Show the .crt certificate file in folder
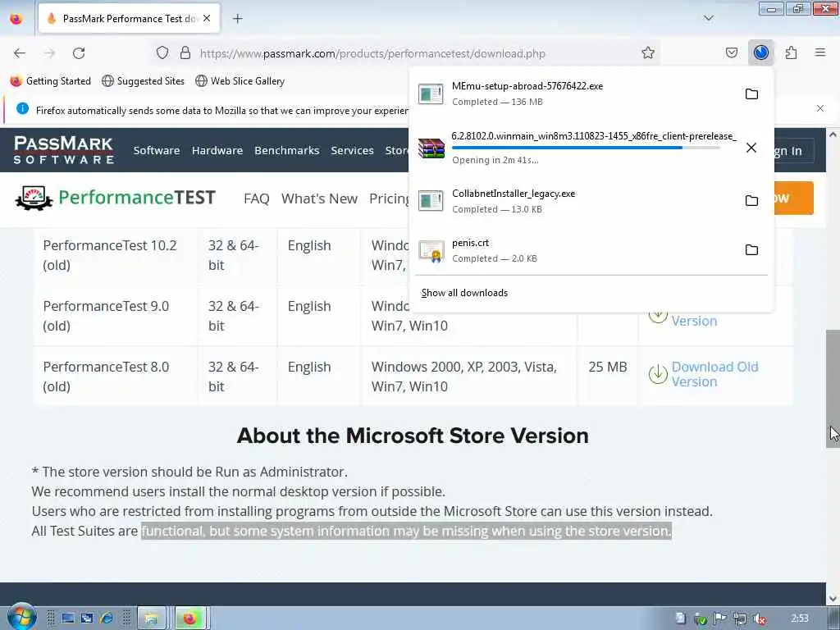The width and height of the screenshot is (840, 630). [751, 249]
